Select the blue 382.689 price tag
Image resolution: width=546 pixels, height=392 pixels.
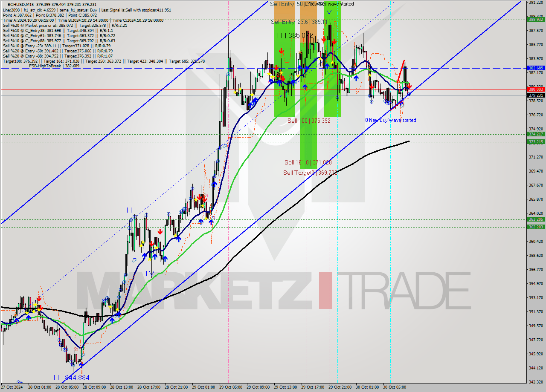[536, 68]
